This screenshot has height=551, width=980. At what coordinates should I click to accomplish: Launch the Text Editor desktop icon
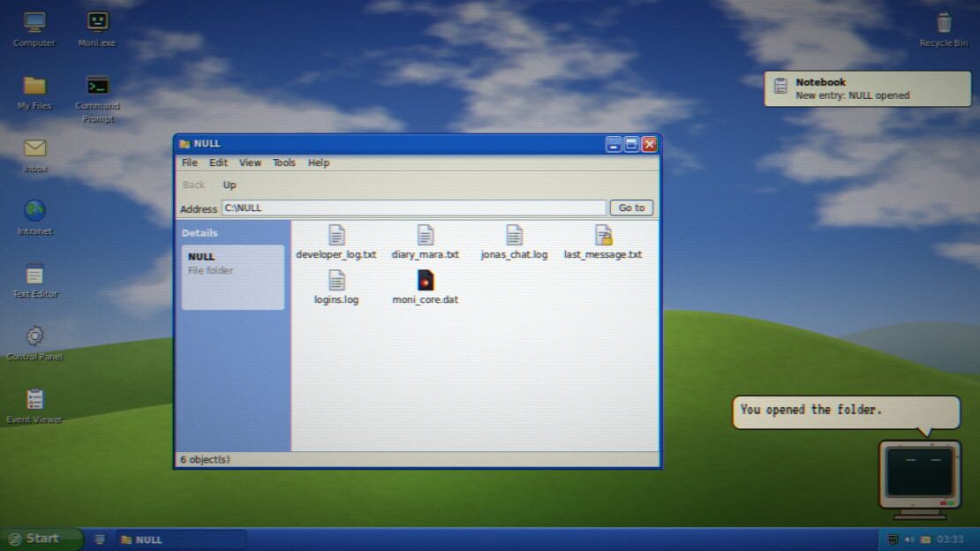35,281
